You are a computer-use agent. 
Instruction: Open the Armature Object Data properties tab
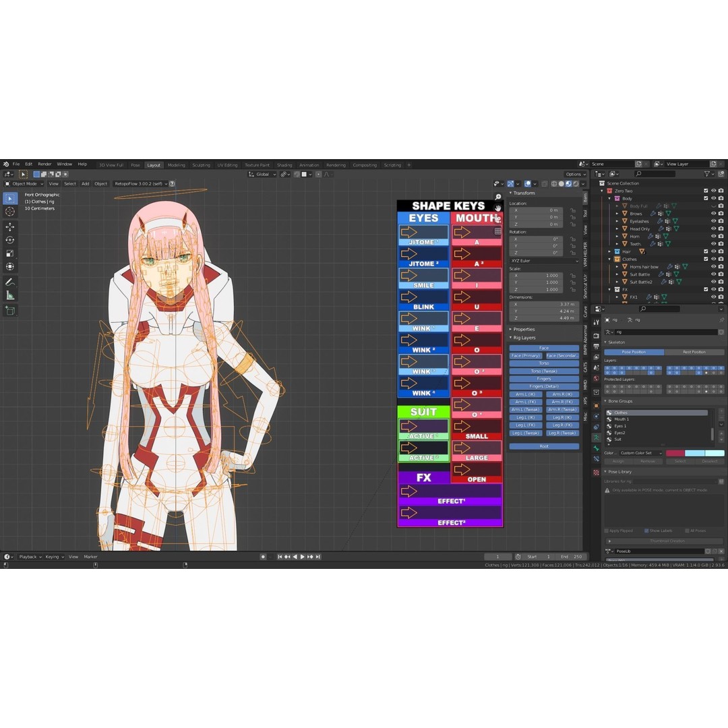tap(596, 437)
